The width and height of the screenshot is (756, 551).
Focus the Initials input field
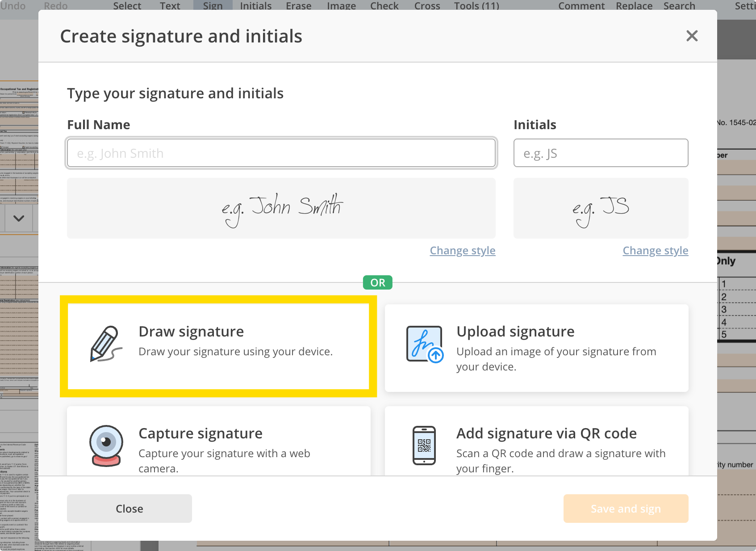tap(601, 153)
